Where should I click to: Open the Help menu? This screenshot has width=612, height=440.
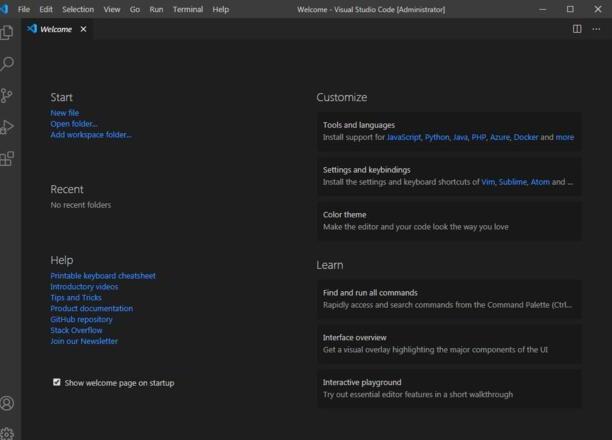click(221, 9)
